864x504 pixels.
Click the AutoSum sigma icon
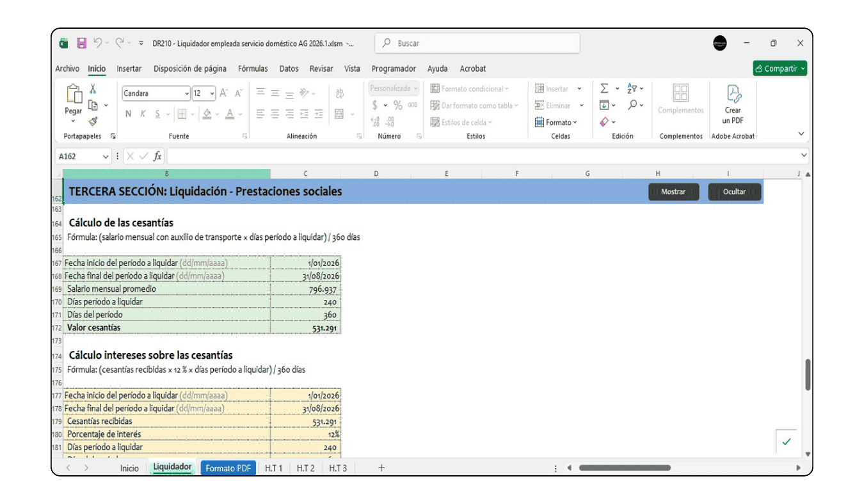tap(604, 89)
